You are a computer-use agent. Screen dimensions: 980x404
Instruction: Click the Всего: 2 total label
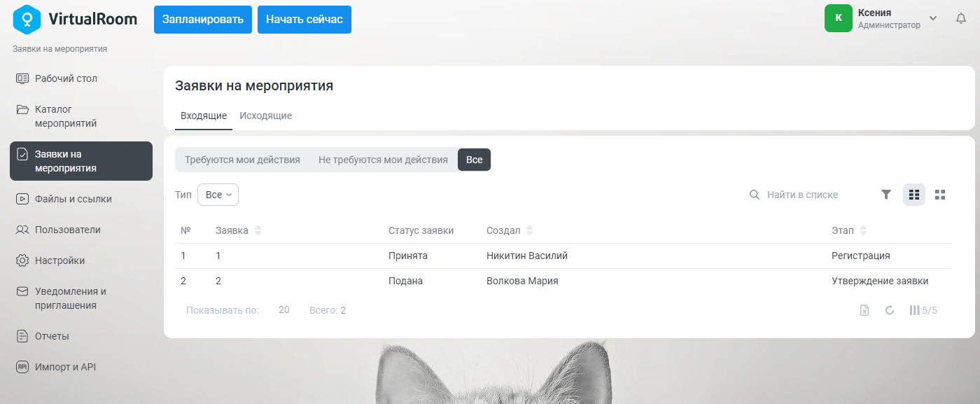(x=328, y=310)
